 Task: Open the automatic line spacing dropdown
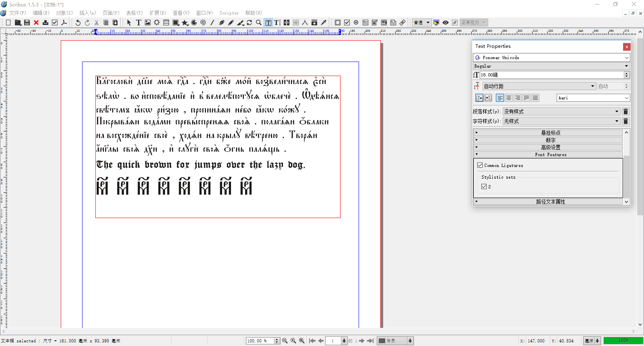point(539,86)
